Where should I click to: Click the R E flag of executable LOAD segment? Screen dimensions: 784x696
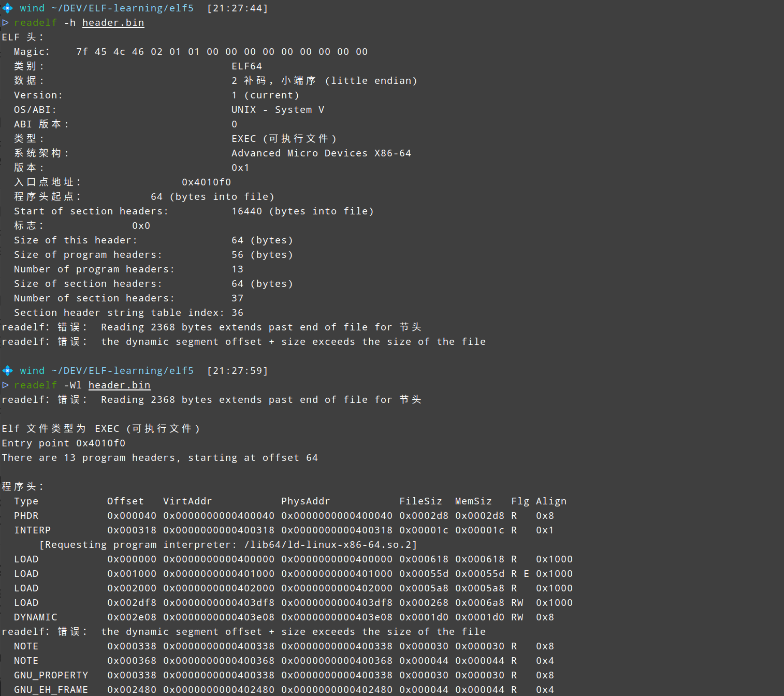(520, 574)
